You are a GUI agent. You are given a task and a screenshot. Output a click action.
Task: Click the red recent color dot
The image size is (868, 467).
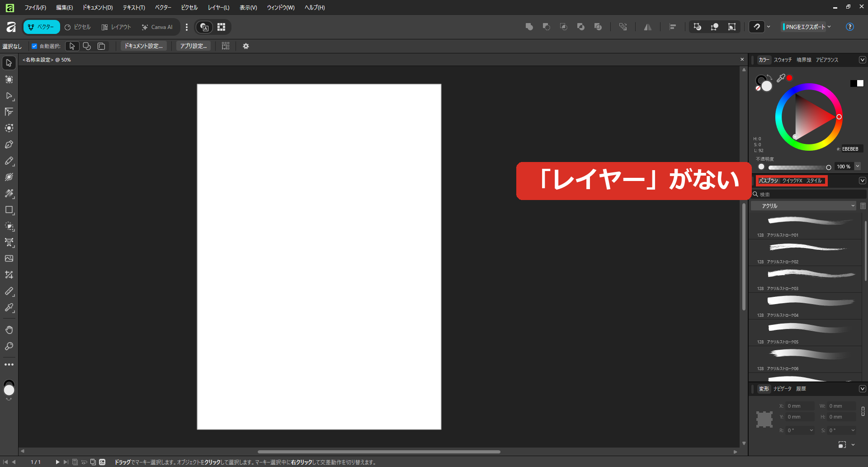pos(789,78)
